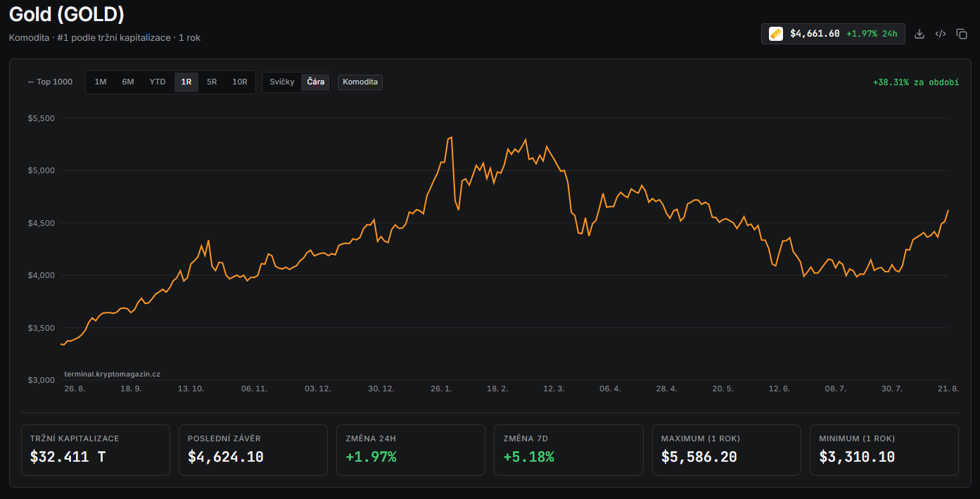Viewport: 980px width, 499px height.
Task: Click the 20. 5. date axis label
Action: [723, 389]
